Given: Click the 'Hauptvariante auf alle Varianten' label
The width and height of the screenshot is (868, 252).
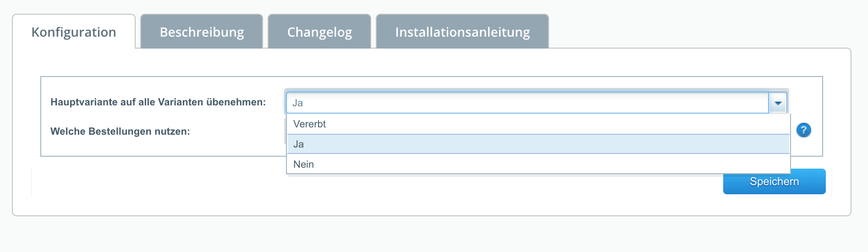Looking at the screenshot, I should point(158,102).
